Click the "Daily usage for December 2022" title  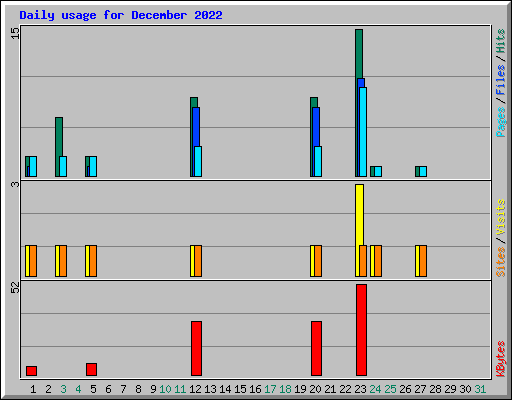121,15
